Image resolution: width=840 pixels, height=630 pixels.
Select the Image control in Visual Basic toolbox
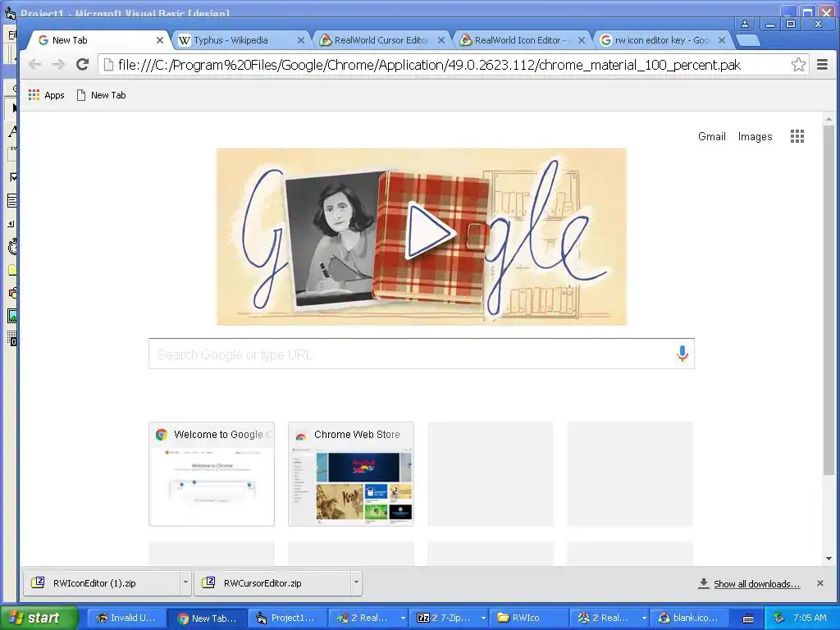point(13,316)
